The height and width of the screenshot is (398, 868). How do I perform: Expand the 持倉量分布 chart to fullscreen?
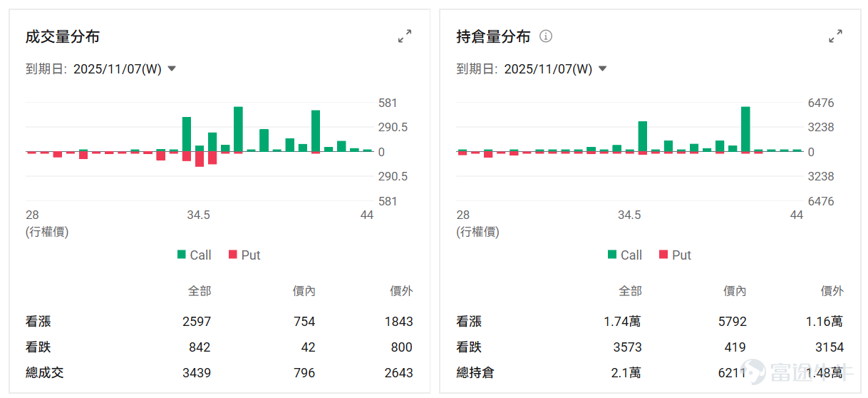coord(836,36)
